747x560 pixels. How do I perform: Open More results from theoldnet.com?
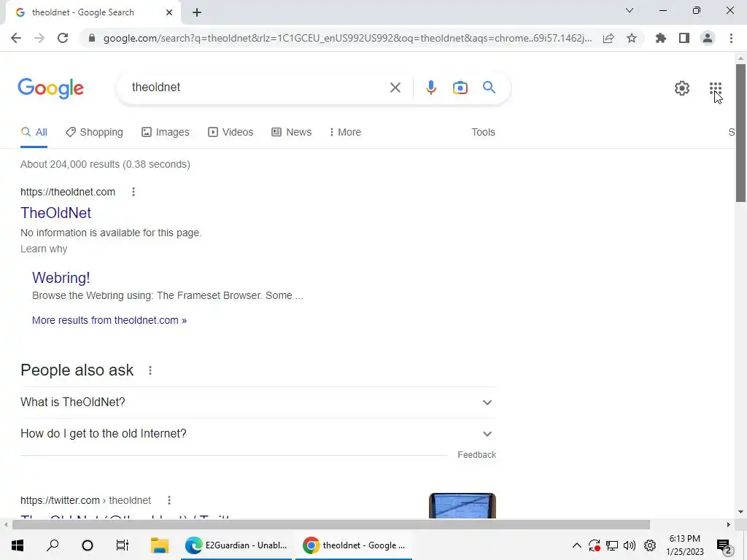pyautogui.click(x=109, y=320)
